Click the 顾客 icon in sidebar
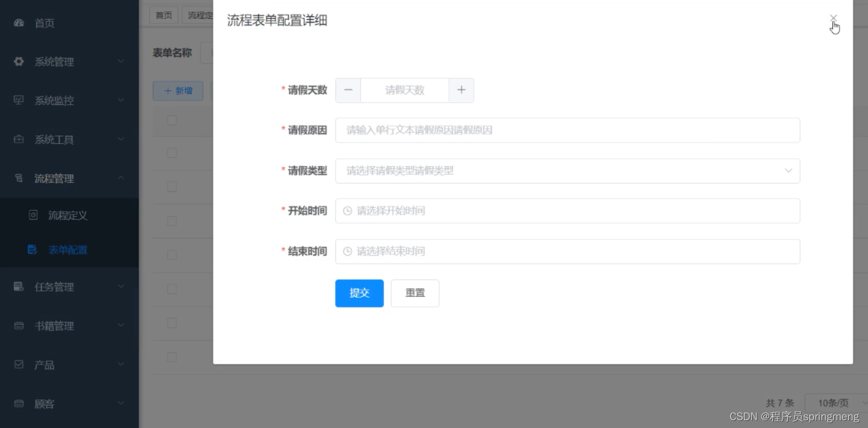868x428 pixels. point(19,404)
